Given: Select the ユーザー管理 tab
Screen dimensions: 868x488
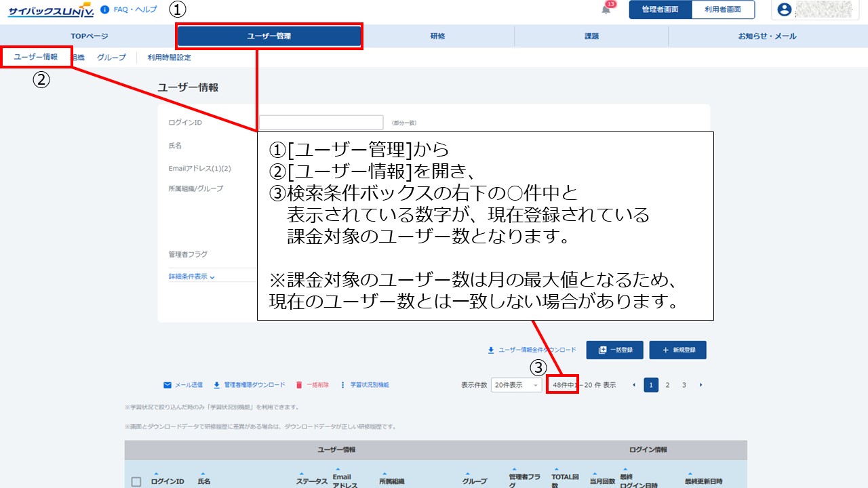Looking at the screenshot, I should 269,36.
